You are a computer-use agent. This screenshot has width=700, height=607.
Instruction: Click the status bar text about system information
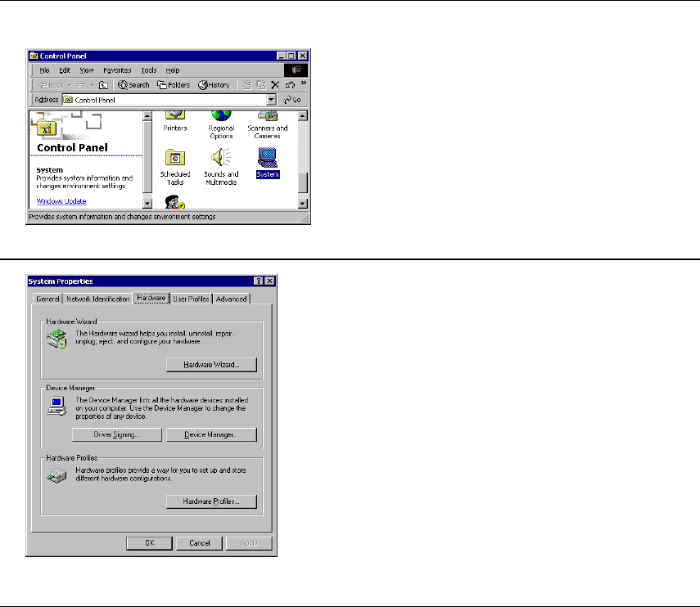coord(122,217)
